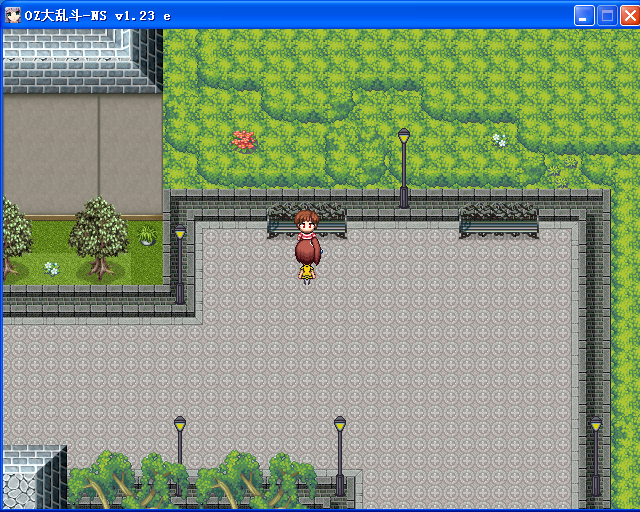This screenshot has height=512, width=640.
Task: Minimize the OZ大乱斗 game window
Action: pyautogui.click(x=584, y=16)
